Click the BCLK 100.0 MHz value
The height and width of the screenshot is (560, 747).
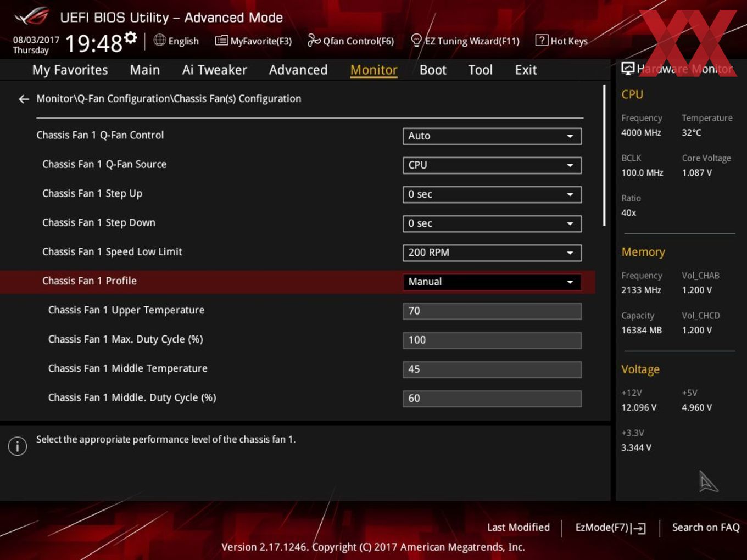click(x=642, y=172)
